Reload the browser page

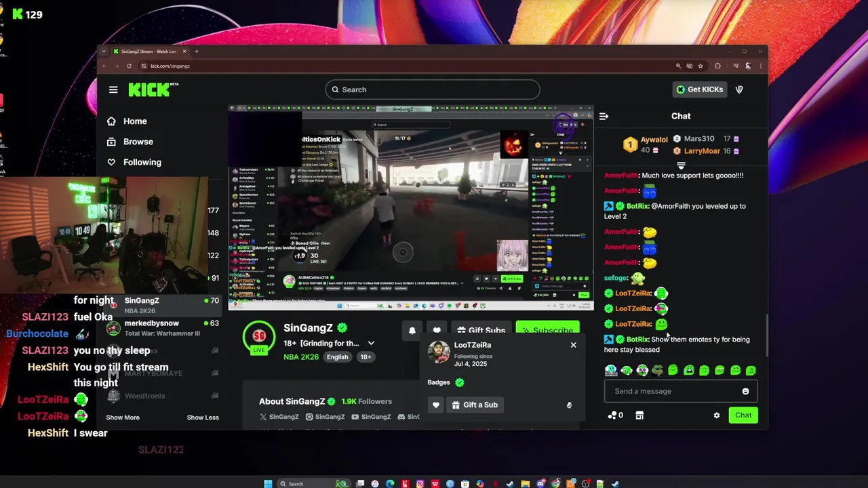[x=129, y=66]
